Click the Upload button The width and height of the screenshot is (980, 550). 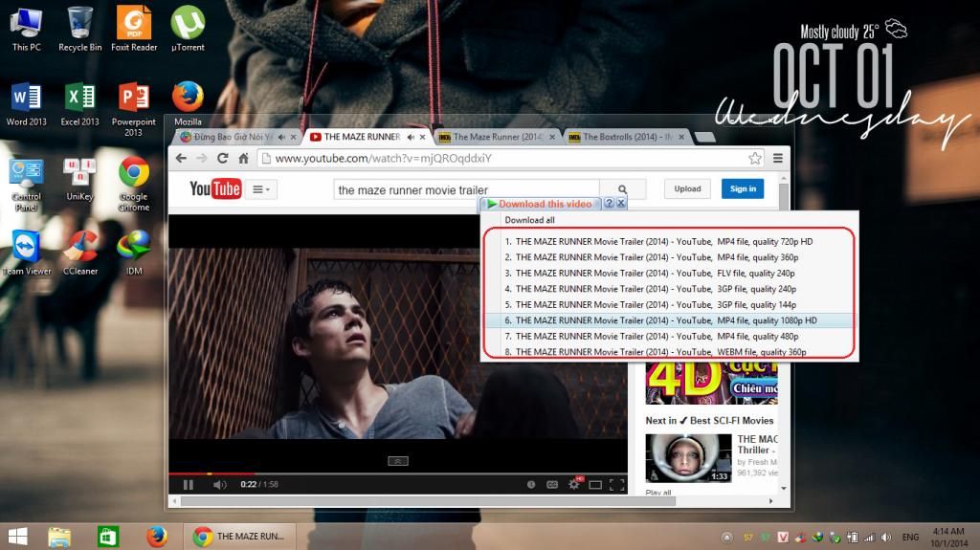point(687,188)
